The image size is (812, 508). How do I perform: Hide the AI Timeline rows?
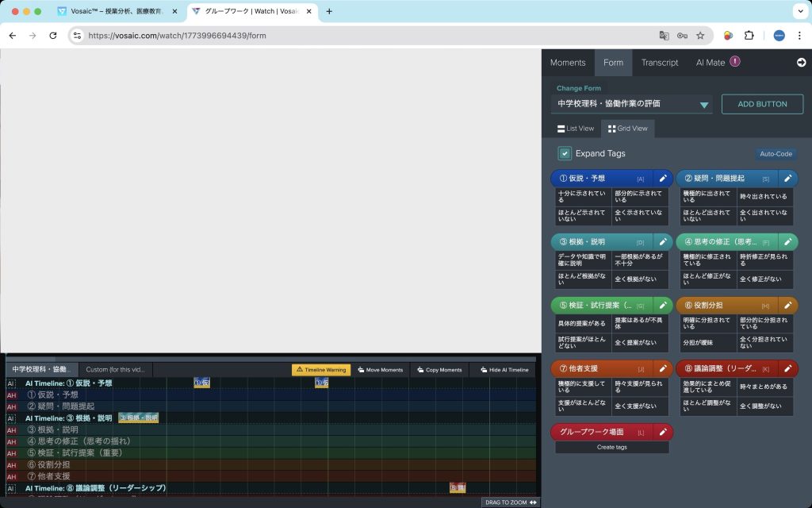tap(503, 370)
